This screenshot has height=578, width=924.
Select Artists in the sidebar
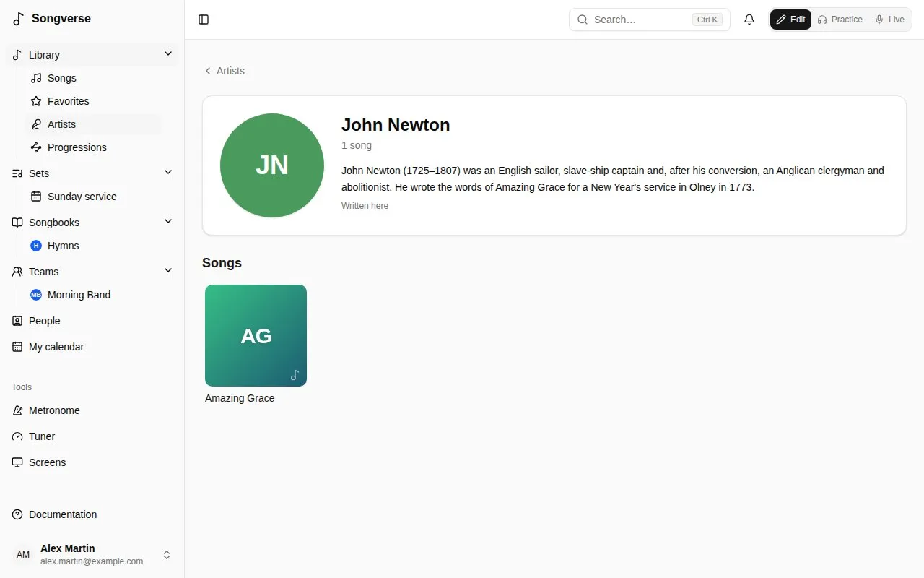point(93,124)
